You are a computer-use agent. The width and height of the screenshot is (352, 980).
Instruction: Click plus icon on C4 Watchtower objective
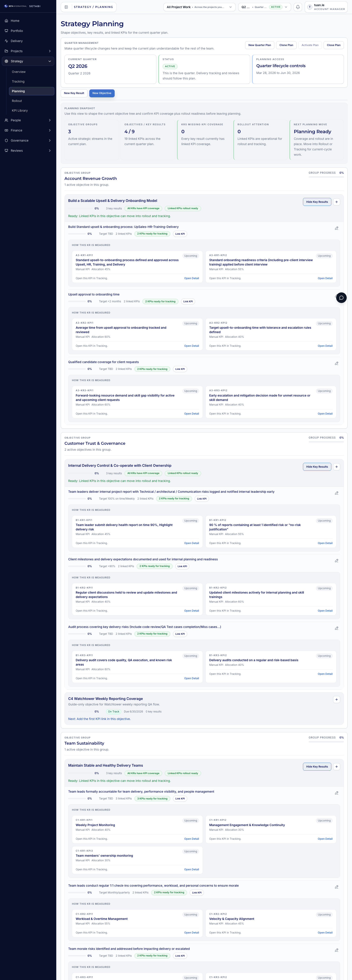tap(336, 699)
